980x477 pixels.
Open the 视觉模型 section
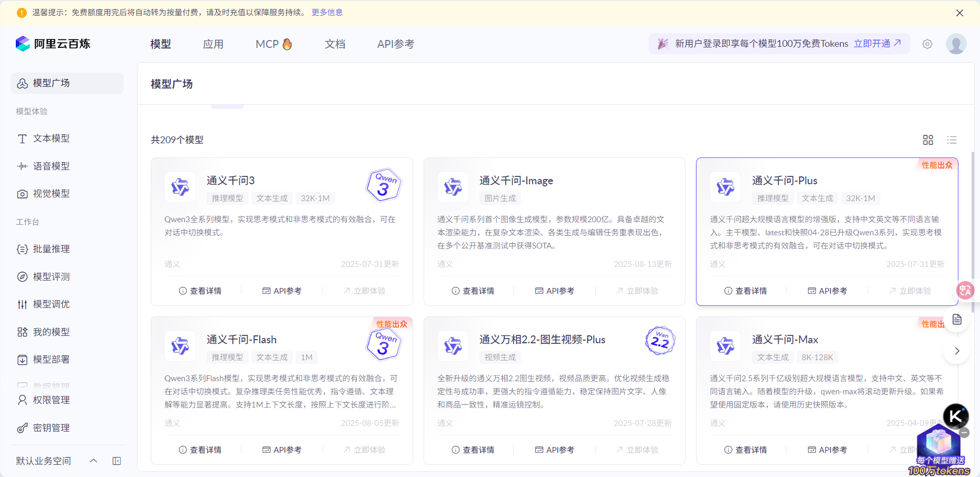tap(51, 193)
